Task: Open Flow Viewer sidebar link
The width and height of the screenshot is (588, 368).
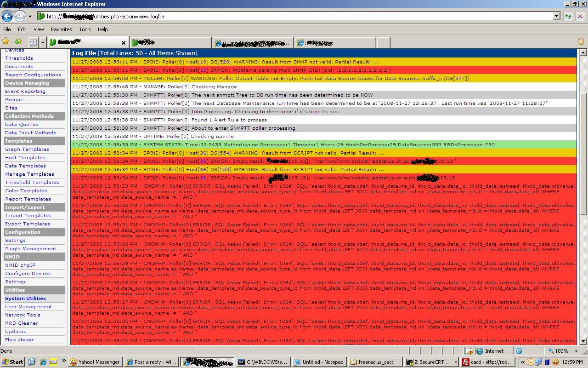Action: pos(19,340)
